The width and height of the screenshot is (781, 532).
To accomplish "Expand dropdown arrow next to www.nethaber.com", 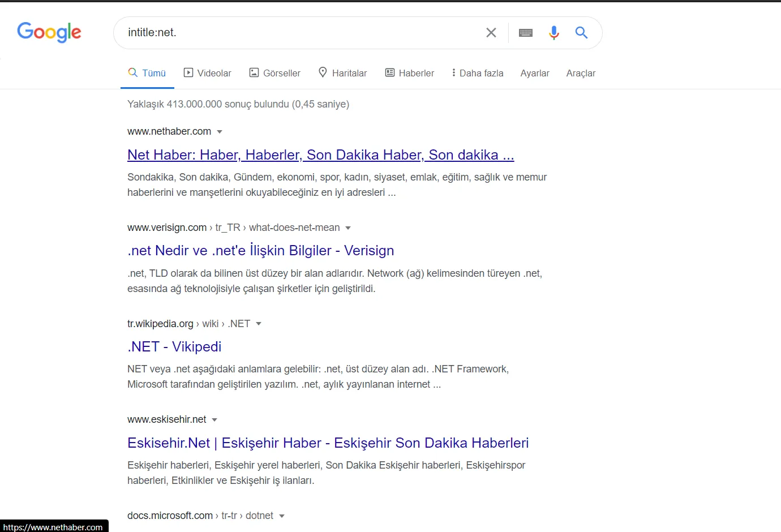I will 220,132.
